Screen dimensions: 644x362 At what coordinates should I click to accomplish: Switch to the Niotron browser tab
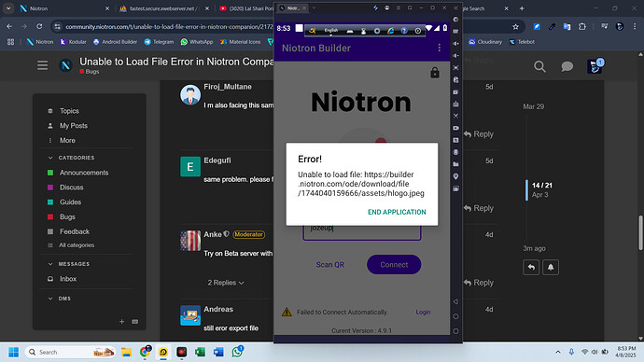coord(62,8)
